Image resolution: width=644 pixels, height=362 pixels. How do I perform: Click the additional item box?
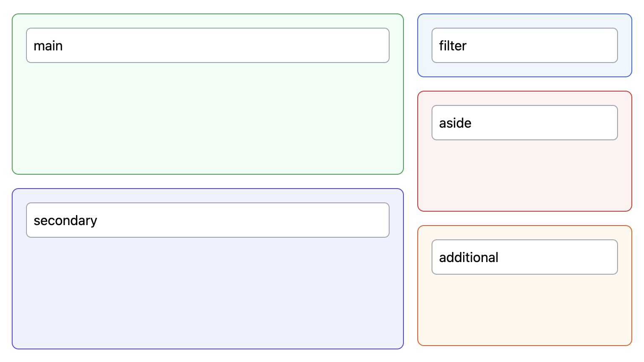point(524,257)
